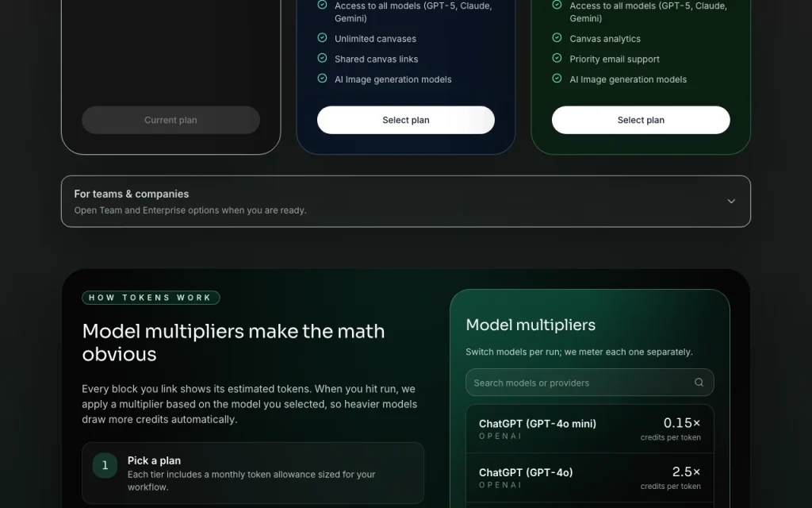Click the Priority email support text
Viewport: 812px width, 508px height.
click(x=615, y=59)
